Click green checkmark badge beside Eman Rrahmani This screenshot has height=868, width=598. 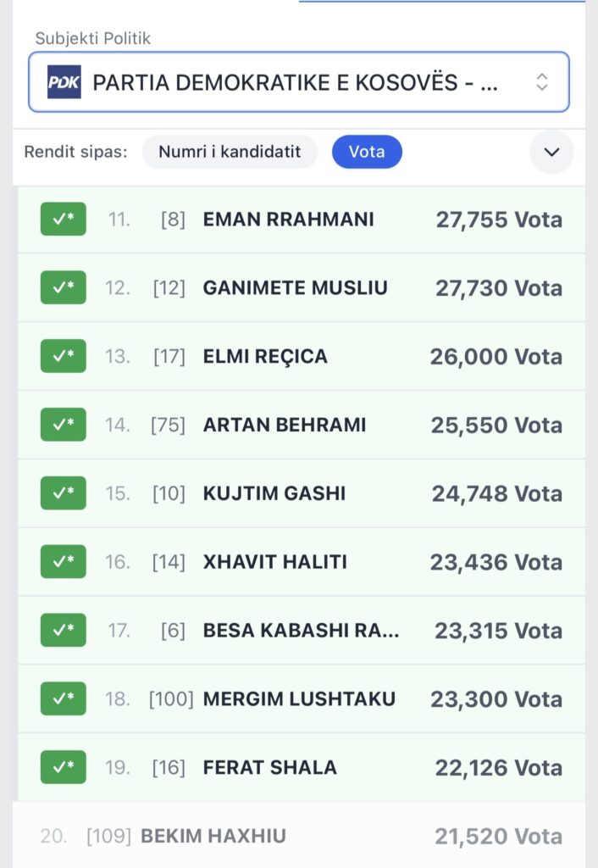[x=63, y=220]
